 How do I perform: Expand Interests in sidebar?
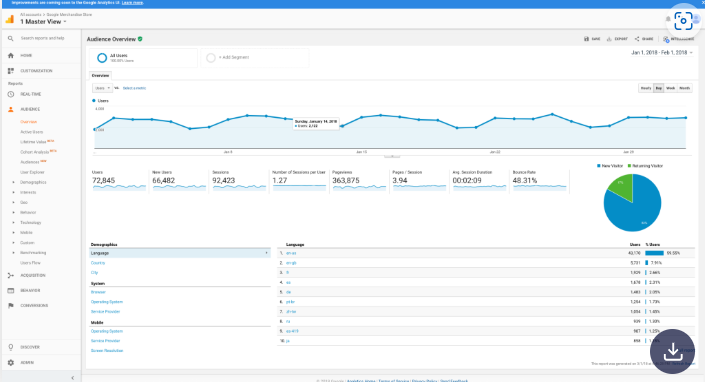(x=13, y=192)
